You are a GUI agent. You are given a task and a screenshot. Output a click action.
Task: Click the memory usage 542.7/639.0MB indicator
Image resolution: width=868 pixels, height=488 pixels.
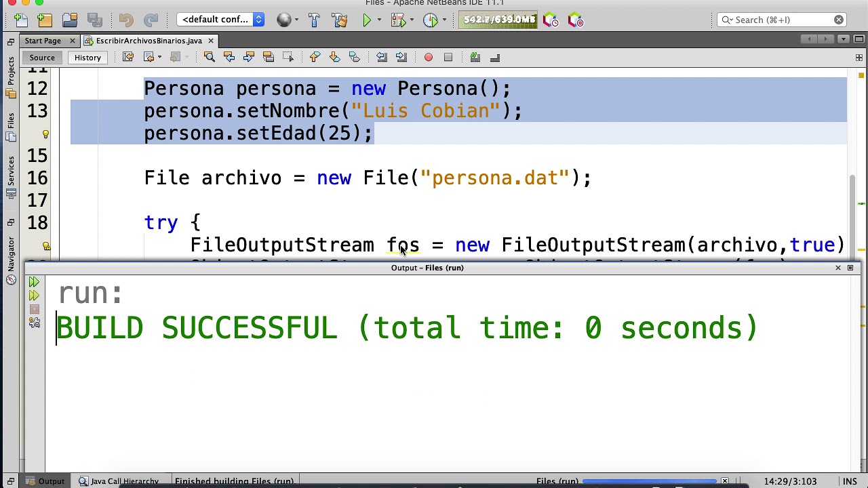[x=499, y=20]
